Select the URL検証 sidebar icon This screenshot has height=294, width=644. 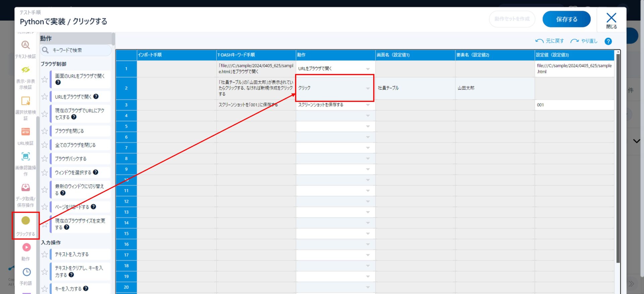tap(25, 132)
